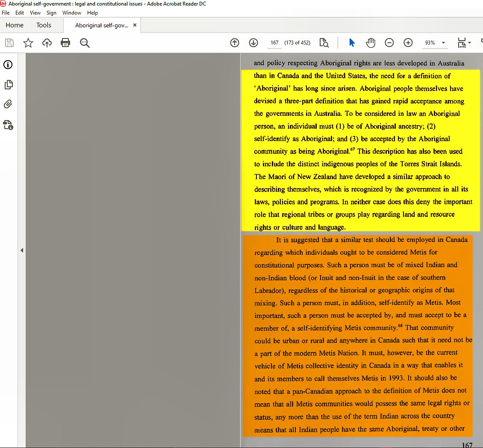Click the "(173 of 452)" page count text
This screenshot has height=448, width=483.
click(x=297, y=42)
